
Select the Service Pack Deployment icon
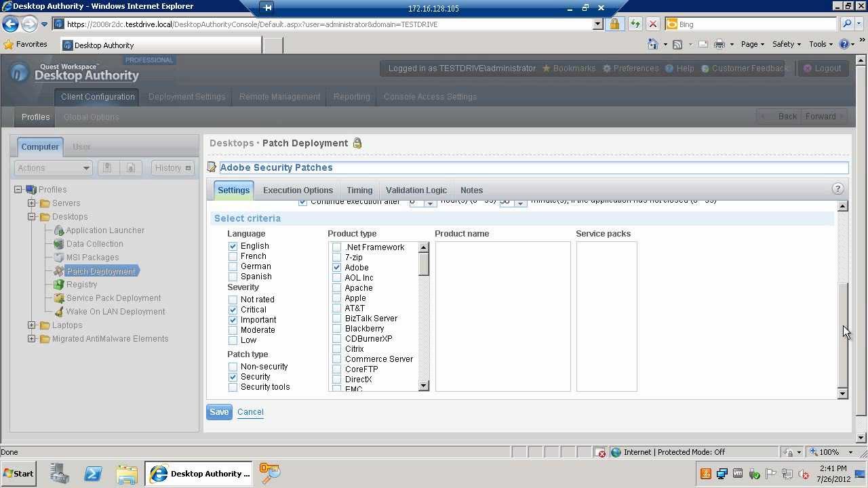coord(59,298)
